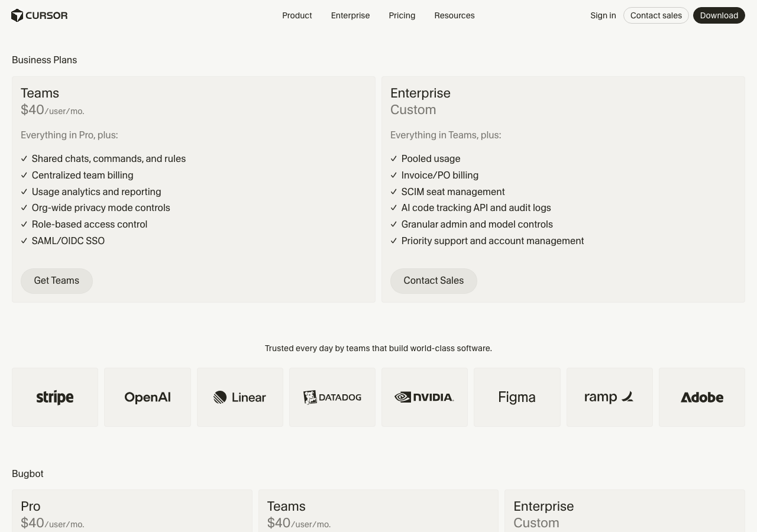Click Contact Sales on the Enterprise card
The image size is (757, 532).
point(434,280)
